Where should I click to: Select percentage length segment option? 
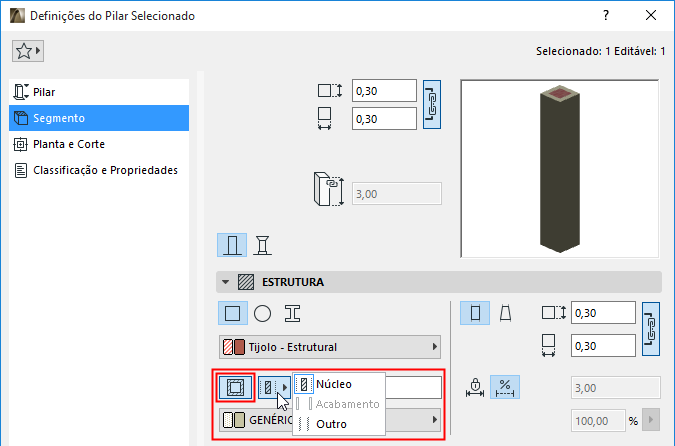point(505,387)
